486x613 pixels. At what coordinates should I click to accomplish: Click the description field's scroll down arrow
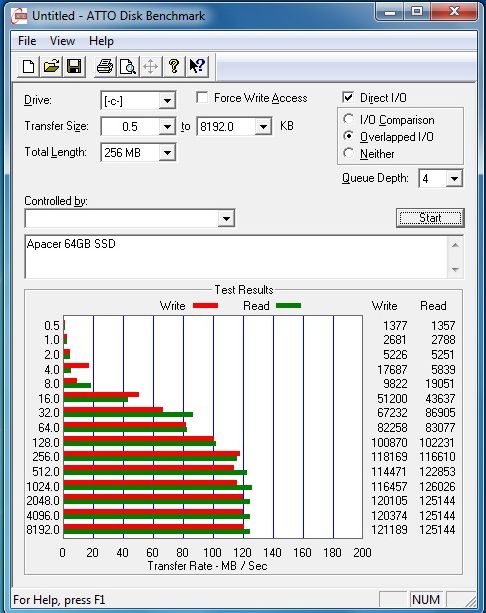(x=455, y=269)
